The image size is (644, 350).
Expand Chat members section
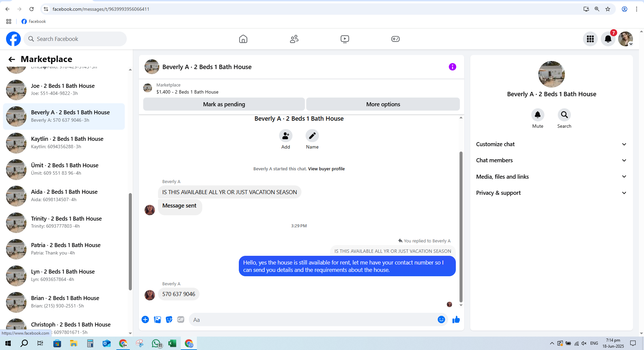pos(551,160)
